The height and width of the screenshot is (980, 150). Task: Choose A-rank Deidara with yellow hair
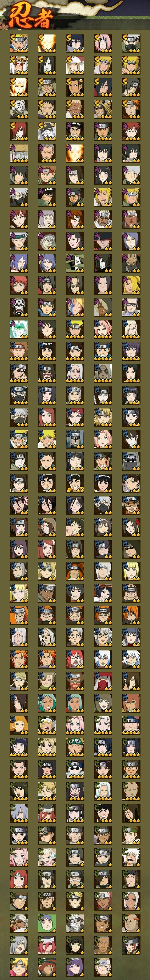(x=131, y=286)
